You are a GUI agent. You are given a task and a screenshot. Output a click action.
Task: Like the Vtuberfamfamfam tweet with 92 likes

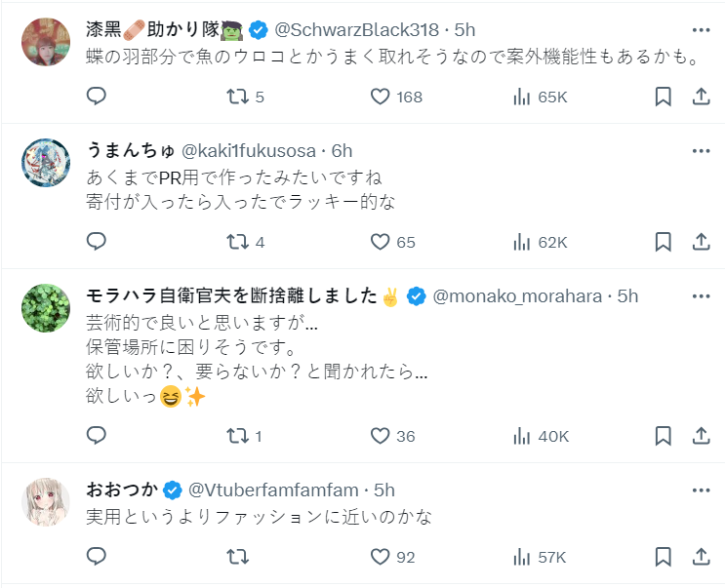point(381,557)
